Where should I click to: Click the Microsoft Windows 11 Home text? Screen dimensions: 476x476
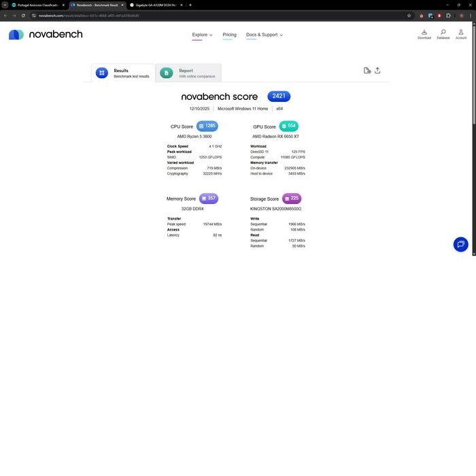(243, 108)
